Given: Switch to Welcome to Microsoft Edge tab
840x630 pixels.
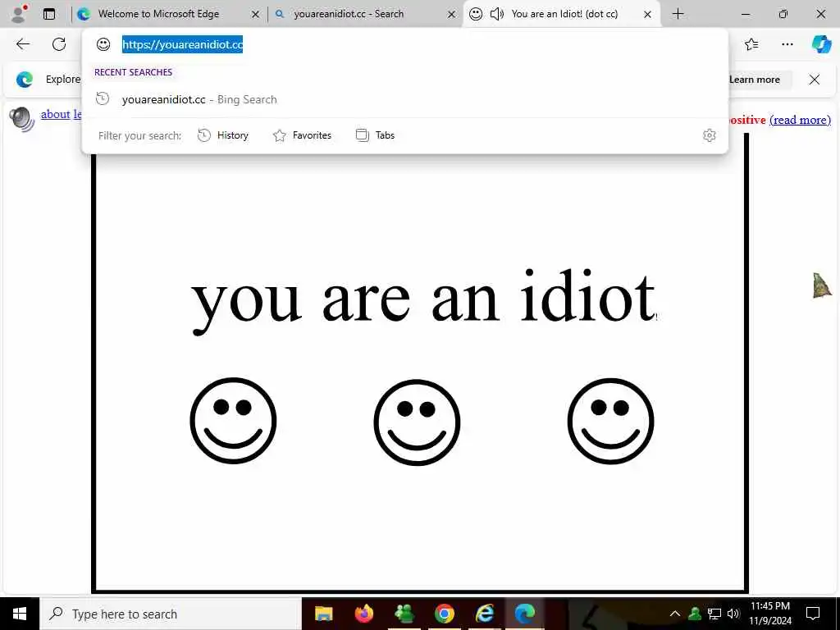Looking at the screenshot, I should pyautogui.click(x=158, y=14).
